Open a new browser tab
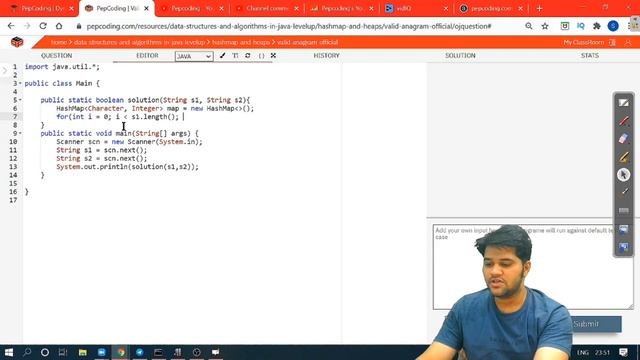 point(539,9)
